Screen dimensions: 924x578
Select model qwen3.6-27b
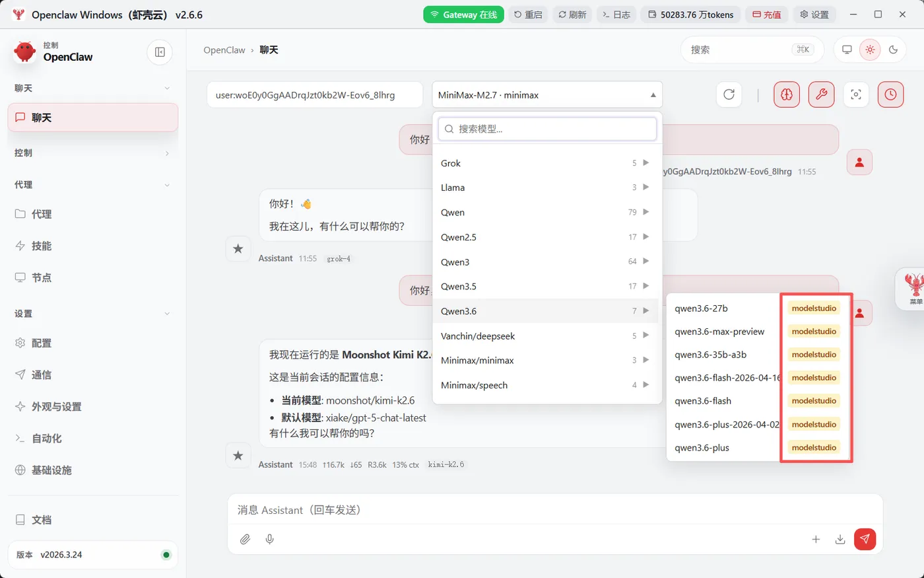coord(758,308)
